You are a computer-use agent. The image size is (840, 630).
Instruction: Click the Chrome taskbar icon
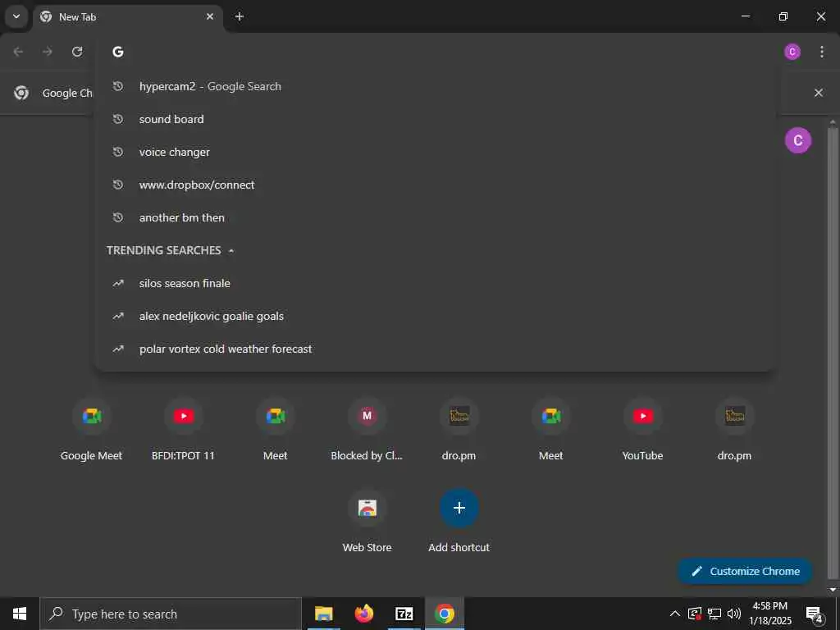(444, 614)
